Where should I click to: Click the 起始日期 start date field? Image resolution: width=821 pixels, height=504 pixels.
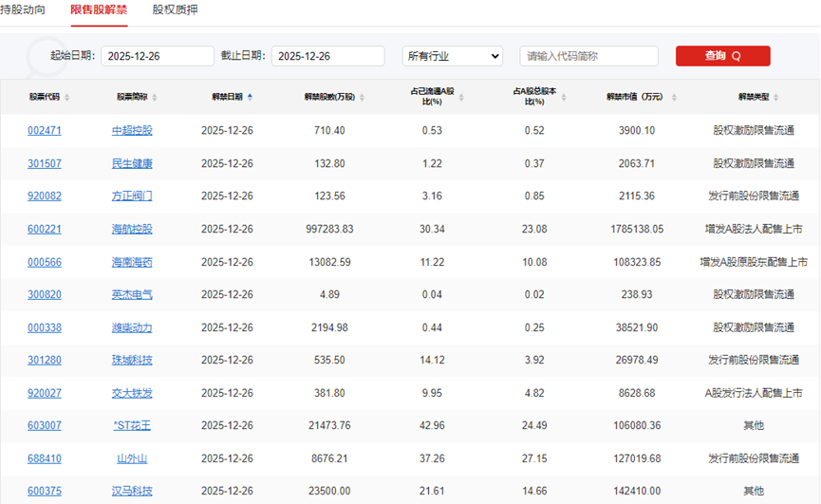click(157, 56)
